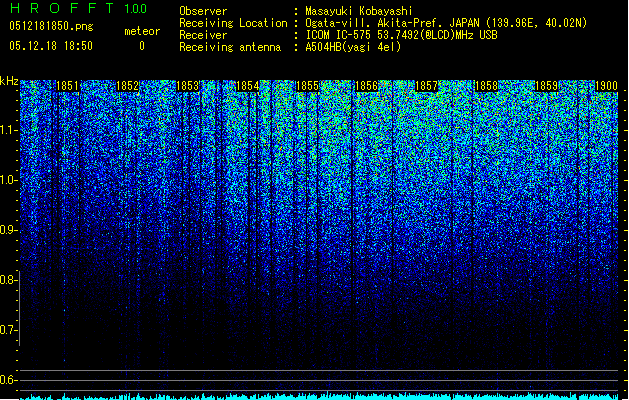Click the 1.0 kHz axis tick label
Image resolution: width=629 pixels, height=400 pixels.
(x=8, y=180)
